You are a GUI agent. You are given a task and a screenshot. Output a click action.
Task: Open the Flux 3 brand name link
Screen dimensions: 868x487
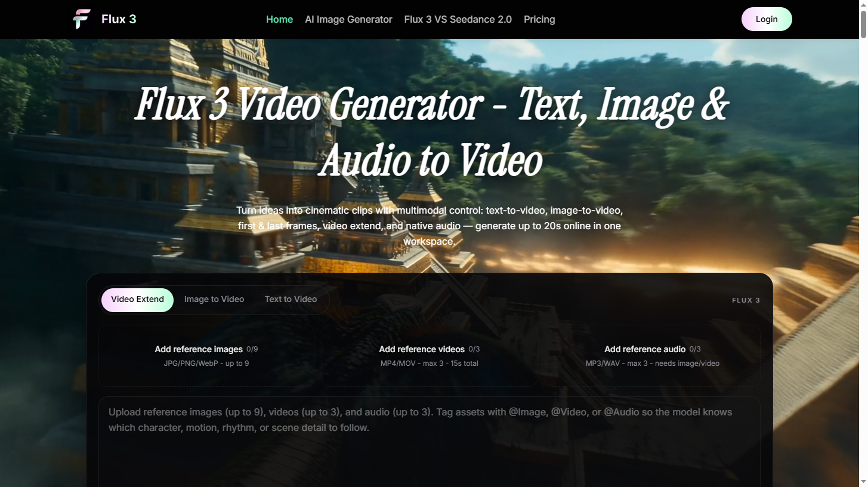coord(119,19)
